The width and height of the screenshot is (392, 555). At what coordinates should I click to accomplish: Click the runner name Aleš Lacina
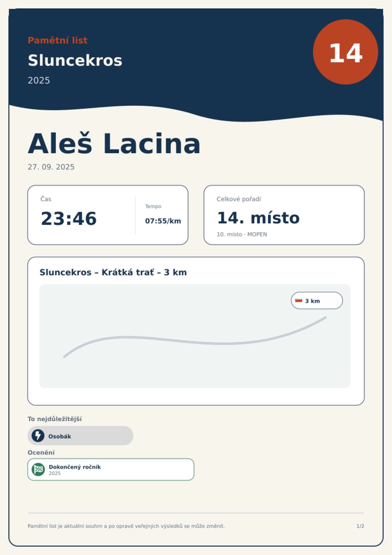point(114,144)
